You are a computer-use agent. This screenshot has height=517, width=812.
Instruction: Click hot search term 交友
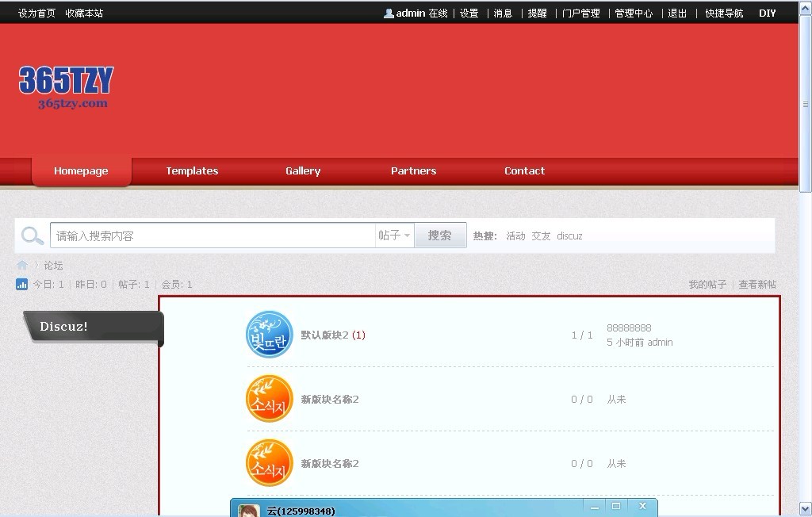tap(541, 236)
